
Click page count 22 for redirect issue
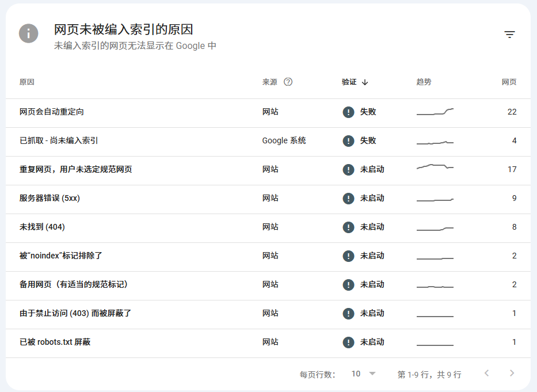coord(511,112)
